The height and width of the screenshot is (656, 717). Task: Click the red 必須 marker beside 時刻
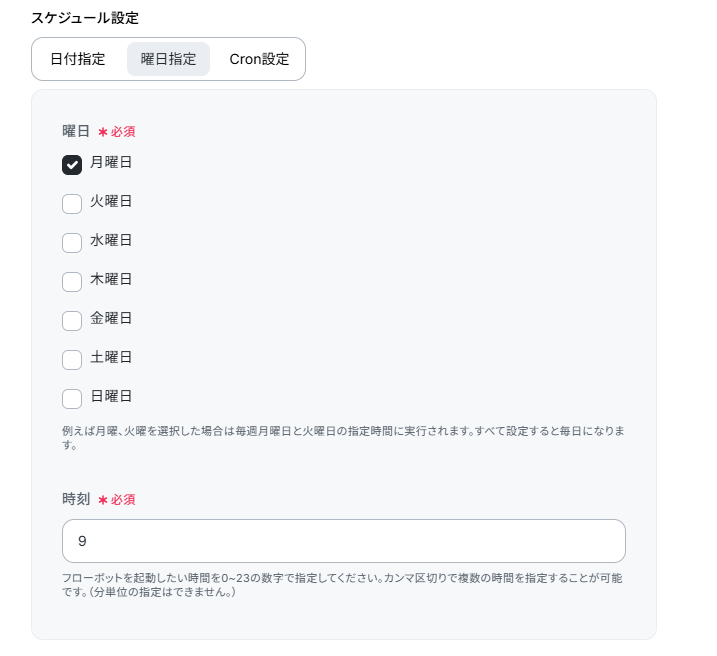tap(117, 499)
